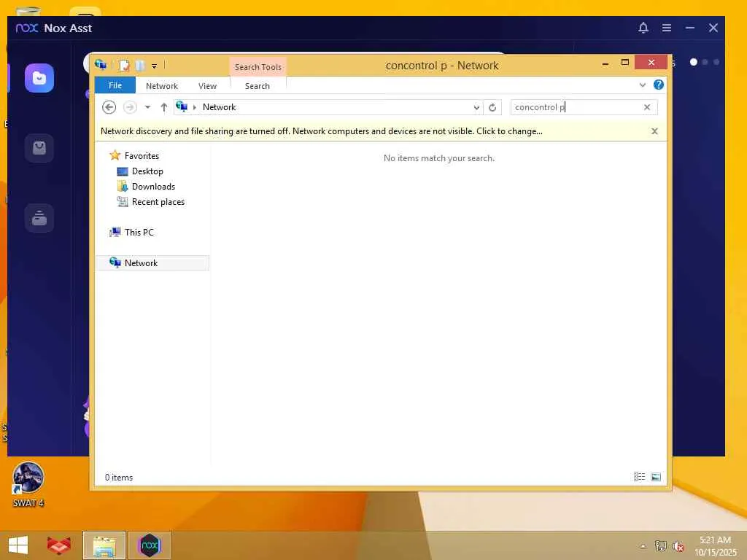The image size is (747, 560).
Task: Click the Network system icon in title bar
Action: (101, 64)
